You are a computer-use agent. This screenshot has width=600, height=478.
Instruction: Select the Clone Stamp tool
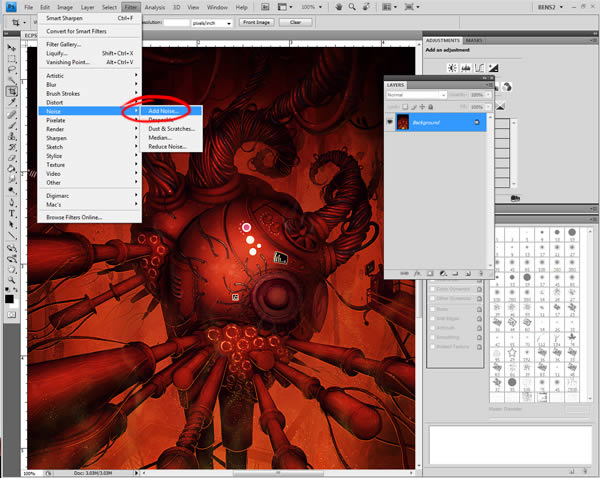point(12,136)
